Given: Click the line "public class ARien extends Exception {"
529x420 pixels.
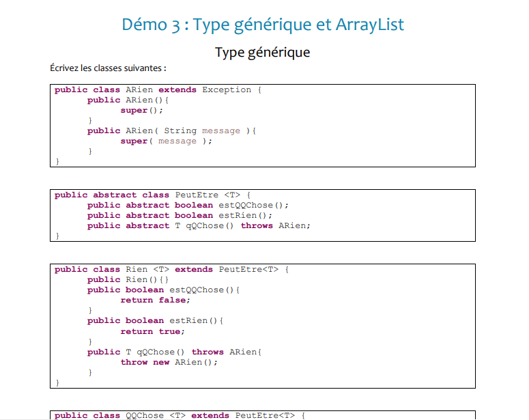Looking at the screenshot, I should [158, 90].
